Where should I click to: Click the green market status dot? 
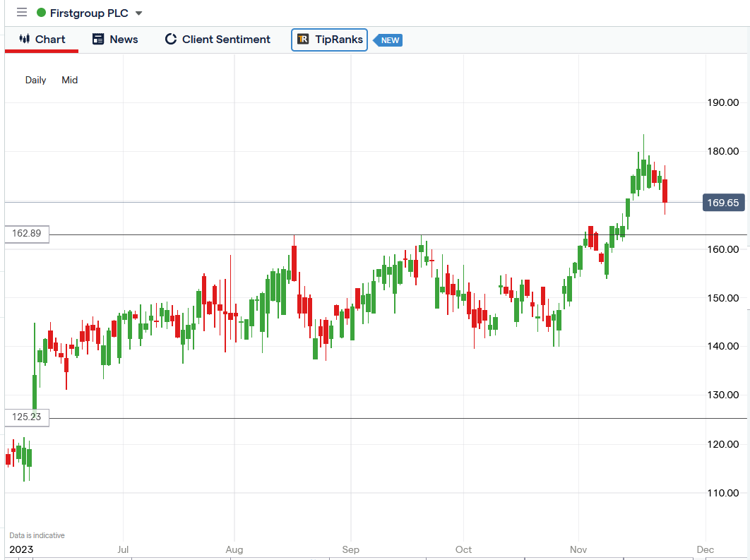[x=41, y=13]
